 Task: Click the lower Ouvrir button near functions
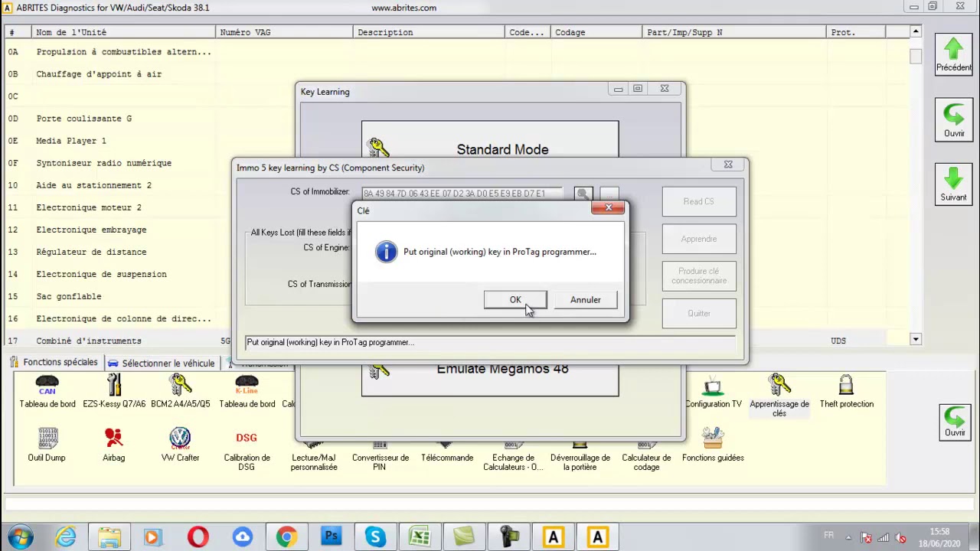click(954, 421)
